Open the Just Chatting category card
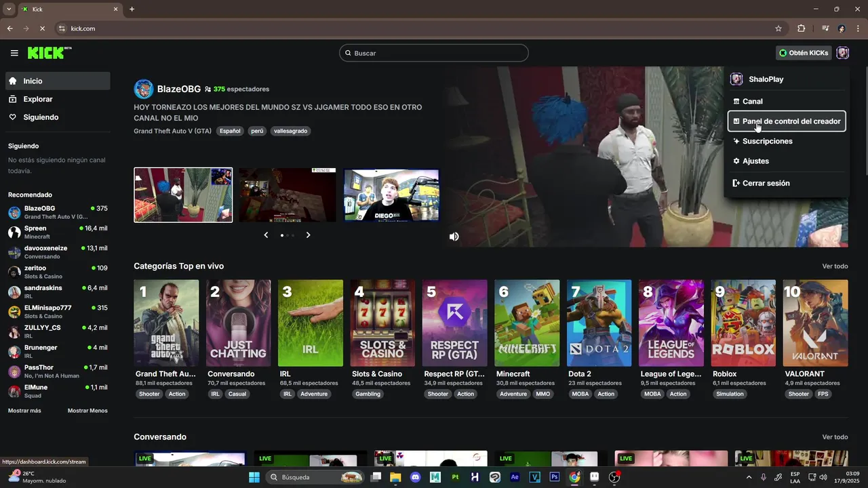 239,323
